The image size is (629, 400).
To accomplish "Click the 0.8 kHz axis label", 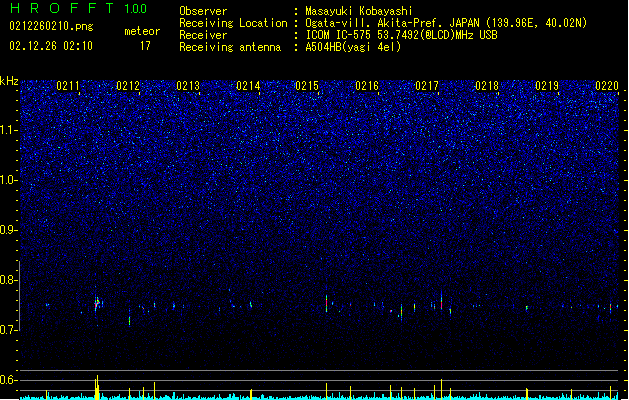I will tap(8, 280).
